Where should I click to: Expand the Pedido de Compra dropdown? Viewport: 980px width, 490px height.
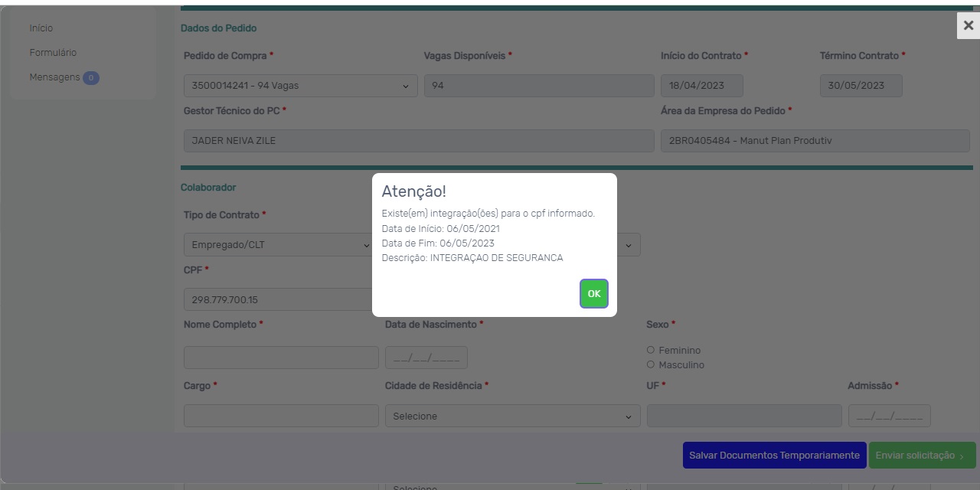coord(300,86)
